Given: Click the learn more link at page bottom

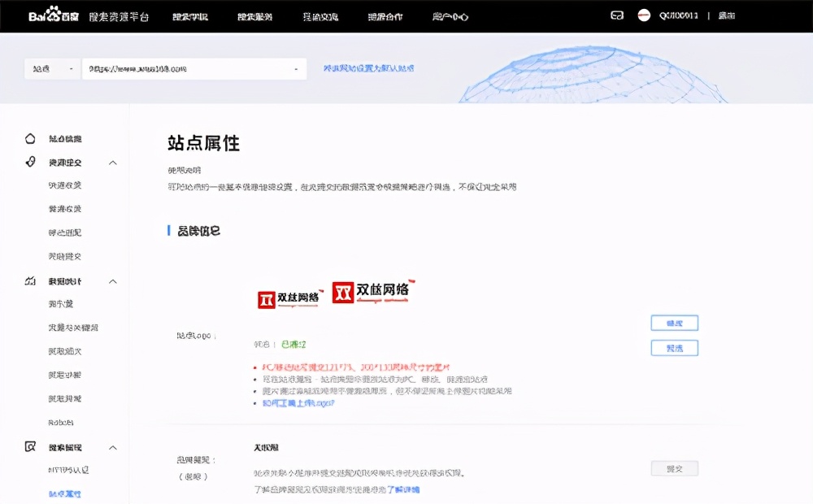Looking at the screenshot, I should pos(406,488).
